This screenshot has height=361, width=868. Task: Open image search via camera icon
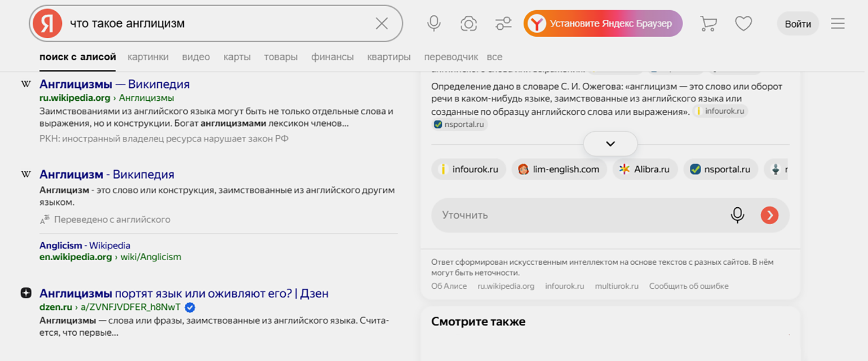[x=468, y=24]
